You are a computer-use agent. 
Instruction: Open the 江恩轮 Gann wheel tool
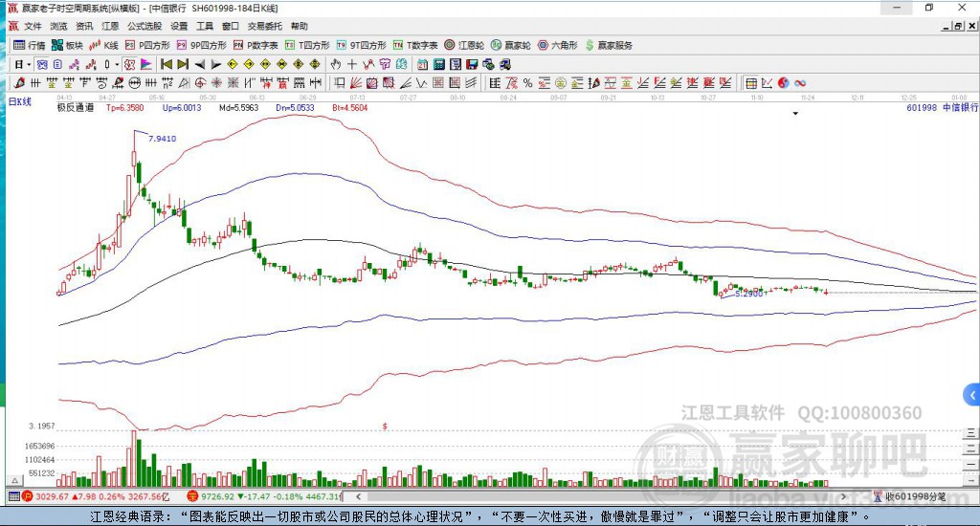tap(464, 45)
